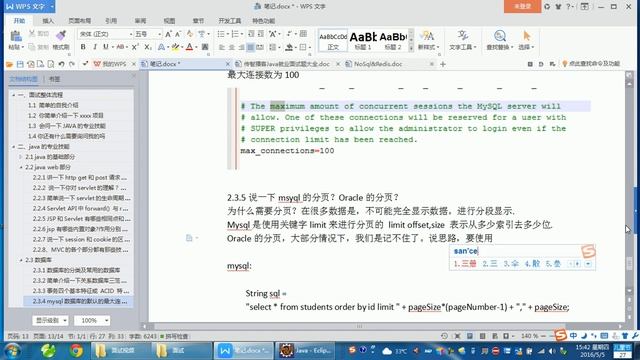640x360 pixels.
Task: Align paragraph to the left
Action: [222, 47]
